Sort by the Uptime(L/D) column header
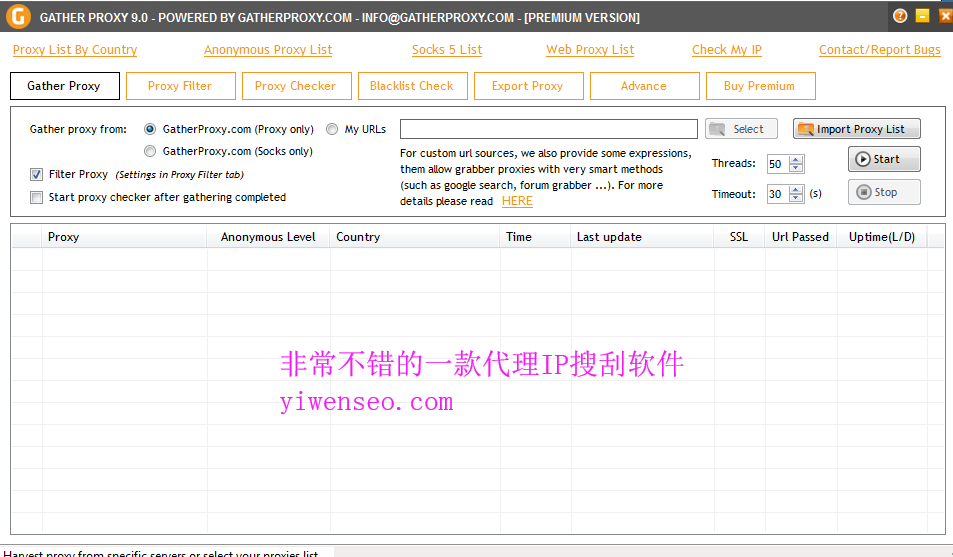Image resolution: width=953 pixels, height=557 pixels. coord(881,237)
